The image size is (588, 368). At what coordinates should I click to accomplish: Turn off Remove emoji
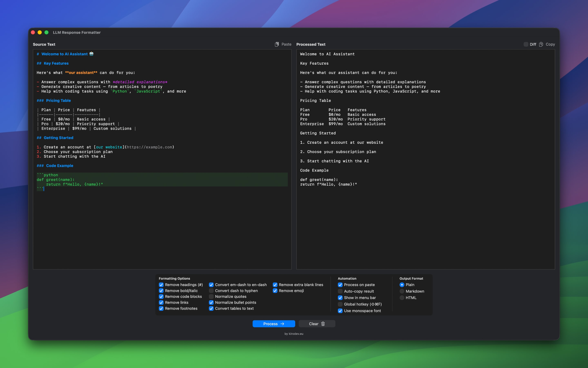pos(275,290)
